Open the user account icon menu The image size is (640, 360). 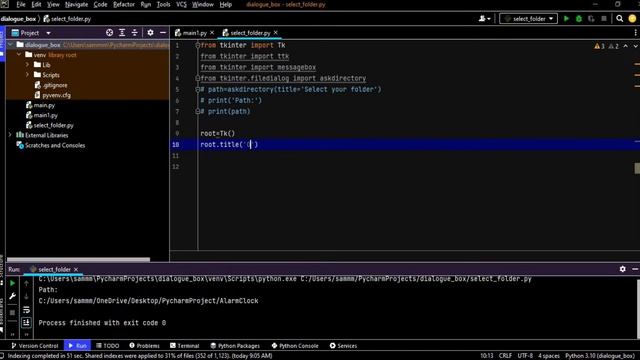coord(484,18)
